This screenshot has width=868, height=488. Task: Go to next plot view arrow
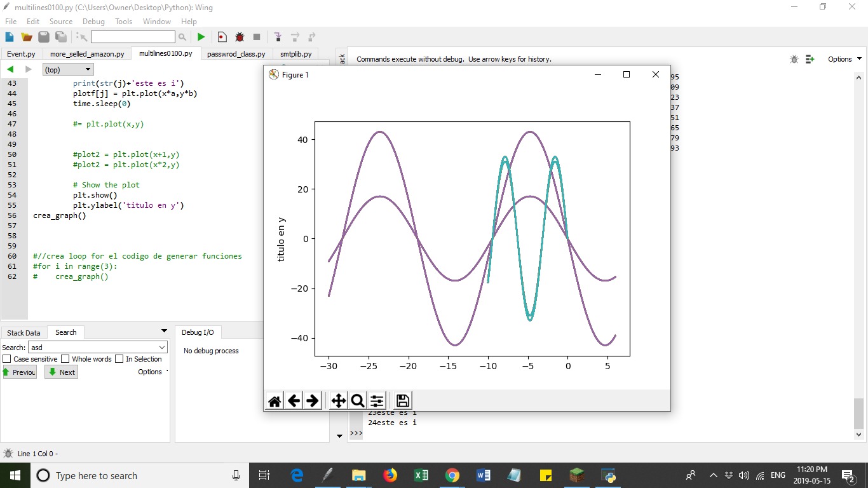pos(312,400)
